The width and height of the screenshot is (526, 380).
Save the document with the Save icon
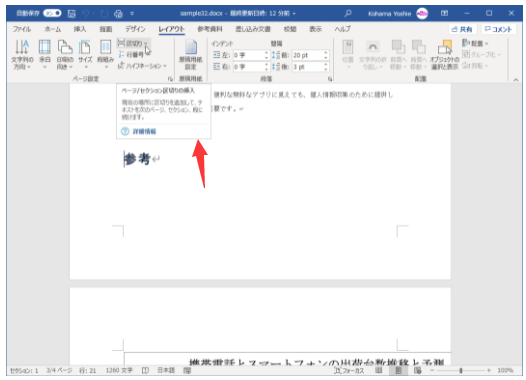pyautogui.click(x=71, y=13)
